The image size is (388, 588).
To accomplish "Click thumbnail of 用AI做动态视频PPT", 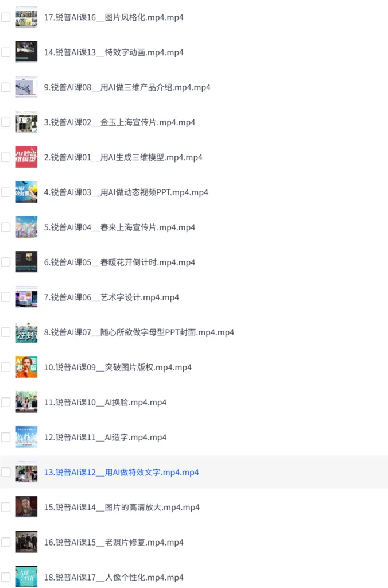I will pyautogui.click(x=26, y=192).
